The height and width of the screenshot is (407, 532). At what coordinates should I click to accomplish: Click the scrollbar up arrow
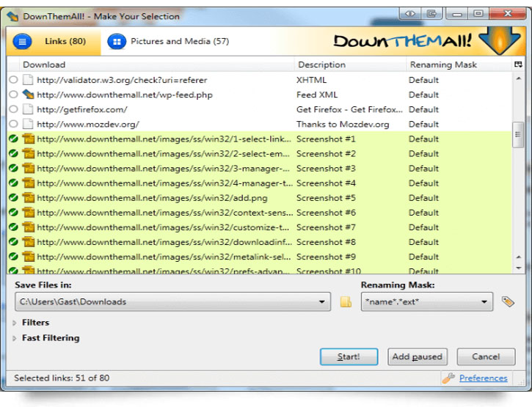coord(518,78)
